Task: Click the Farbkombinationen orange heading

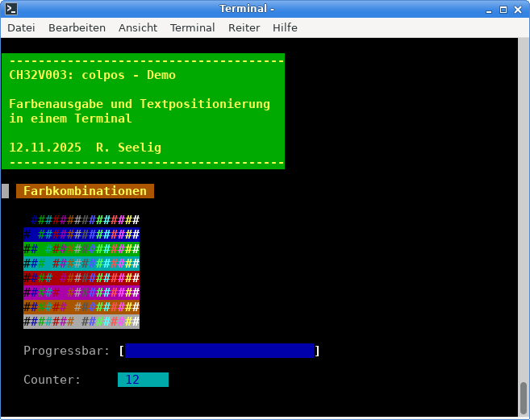Action: click(85, 191)
